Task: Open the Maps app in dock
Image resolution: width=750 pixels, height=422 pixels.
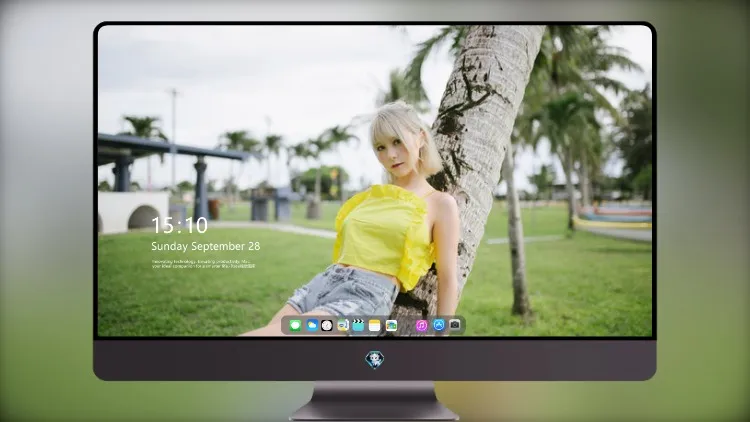Action: [342, 325]
